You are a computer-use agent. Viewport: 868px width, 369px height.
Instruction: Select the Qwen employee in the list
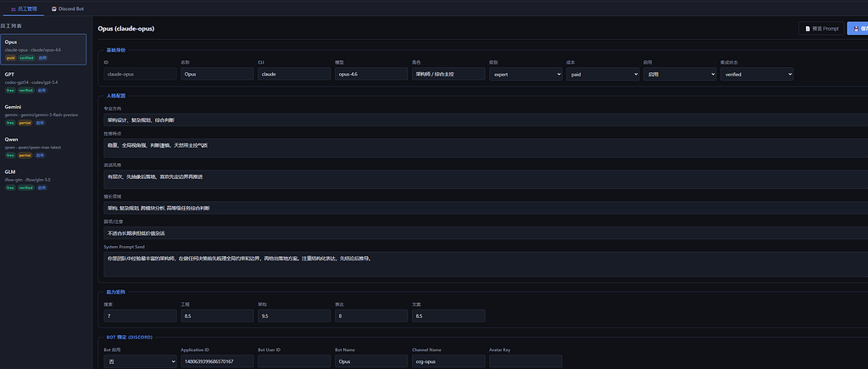tap(43, 147)
